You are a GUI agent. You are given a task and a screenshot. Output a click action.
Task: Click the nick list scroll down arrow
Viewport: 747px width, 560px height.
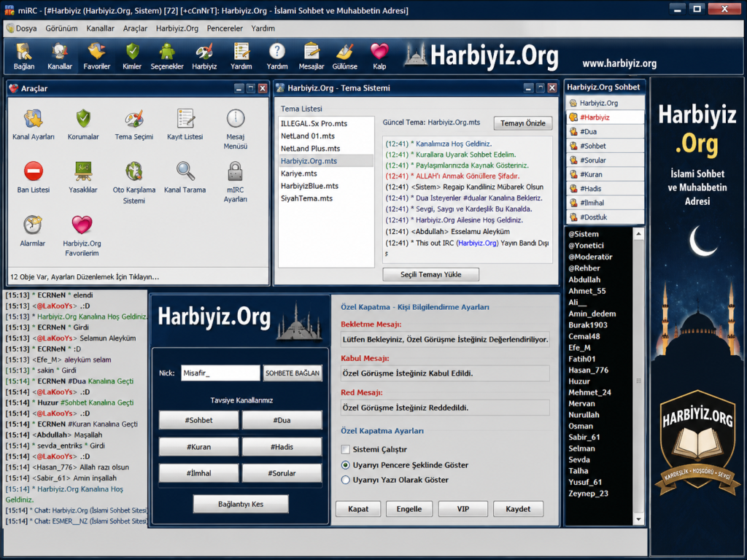pyautogui.click(x=639, y=519)
